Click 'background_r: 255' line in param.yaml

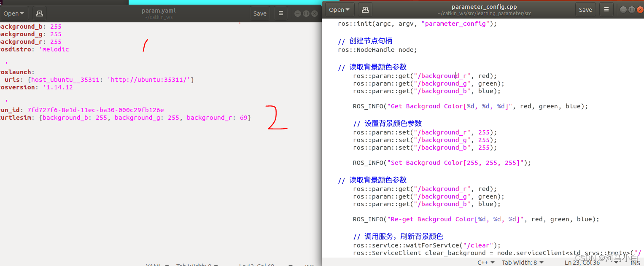click(x=31, y=42)
